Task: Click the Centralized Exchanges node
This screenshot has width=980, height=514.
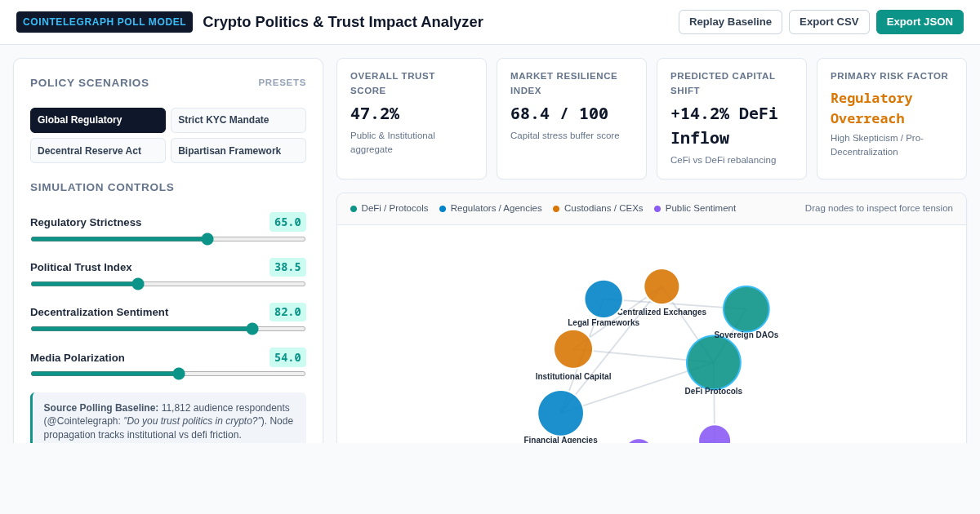Action: (661, 286)
